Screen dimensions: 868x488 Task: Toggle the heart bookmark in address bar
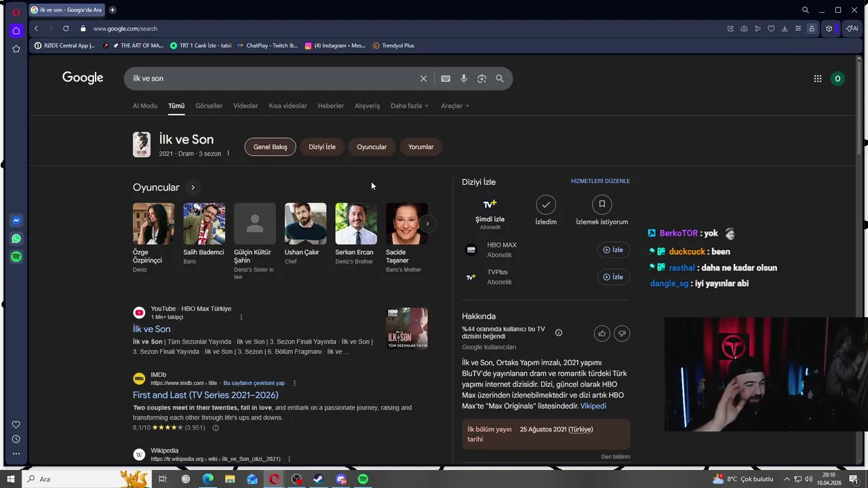coord(771,28)
